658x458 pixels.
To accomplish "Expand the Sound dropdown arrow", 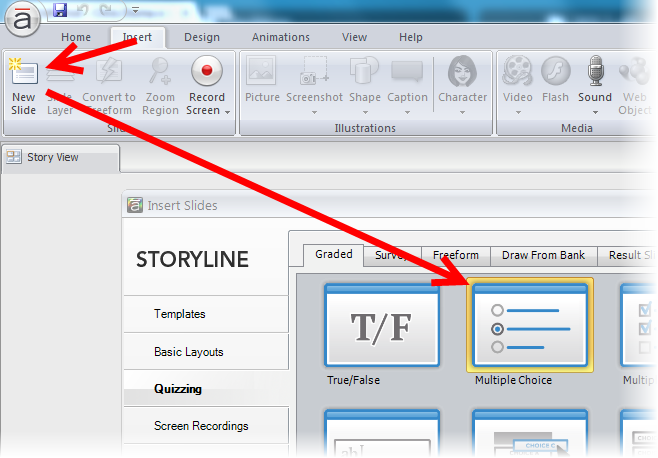I will click(x=595, y=113).
